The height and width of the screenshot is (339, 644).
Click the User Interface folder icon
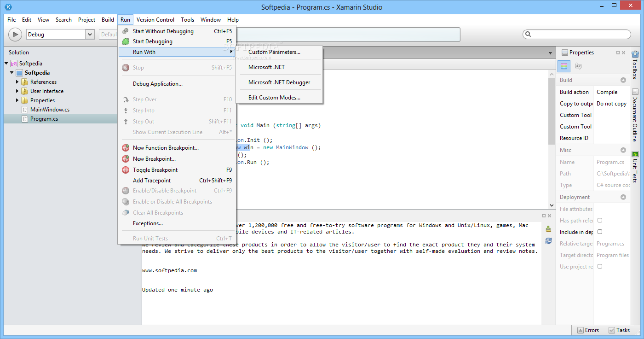click(x=25, y=91)
